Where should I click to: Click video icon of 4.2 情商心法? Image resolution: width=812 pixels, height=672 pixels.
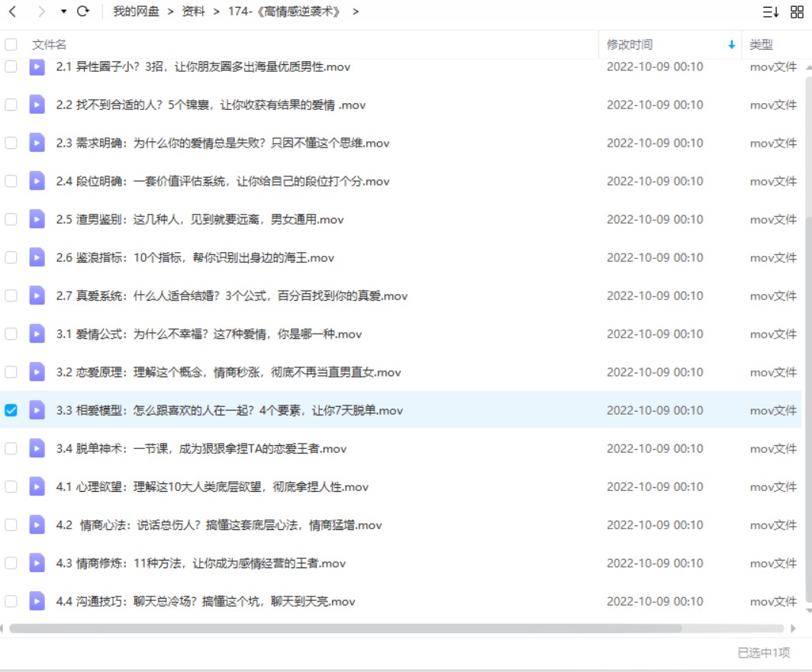[37, 525]
